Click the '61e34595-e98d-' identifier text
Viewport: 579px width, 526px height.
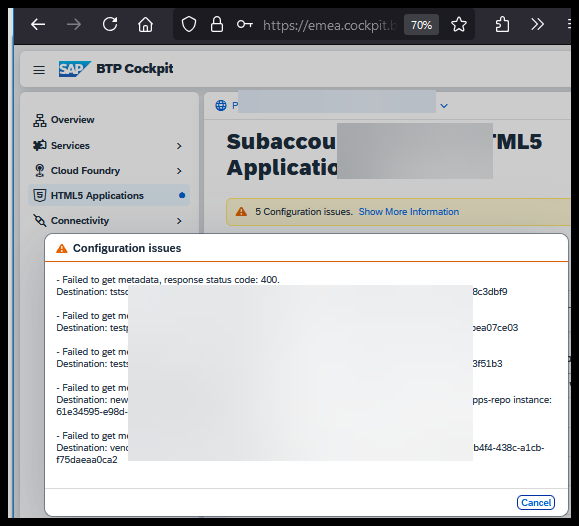[92, 411]
